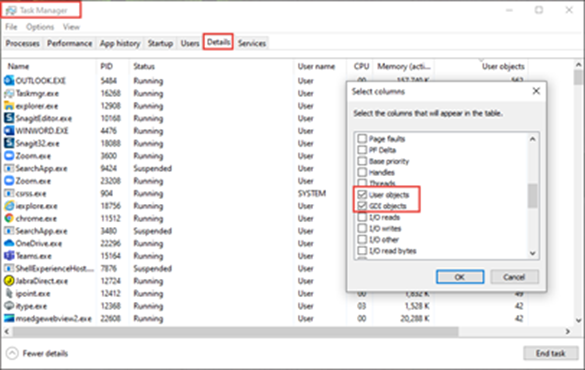This screenshot has height=370, width=585.
Task: Sort by the User name column header
Action: pos(320,66)
